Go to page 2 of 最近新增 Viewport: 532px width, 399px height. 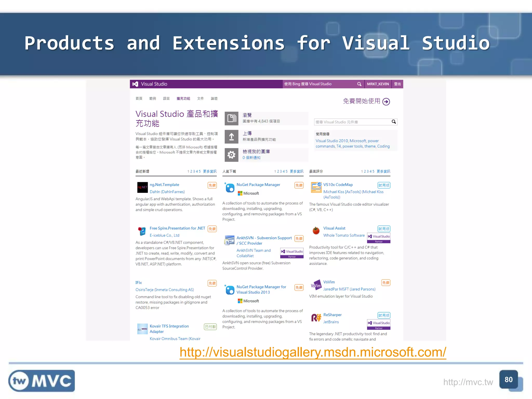click(x=191, y=171)
